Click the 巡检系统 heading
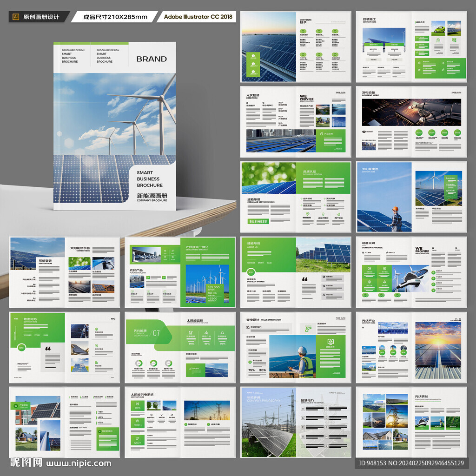The image size is (476, 476). click(254, 199)
